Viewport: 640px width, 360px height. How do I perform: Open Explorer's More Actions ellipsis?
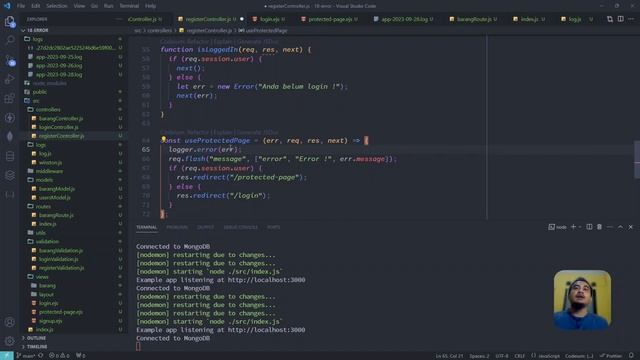coord(119,19)
